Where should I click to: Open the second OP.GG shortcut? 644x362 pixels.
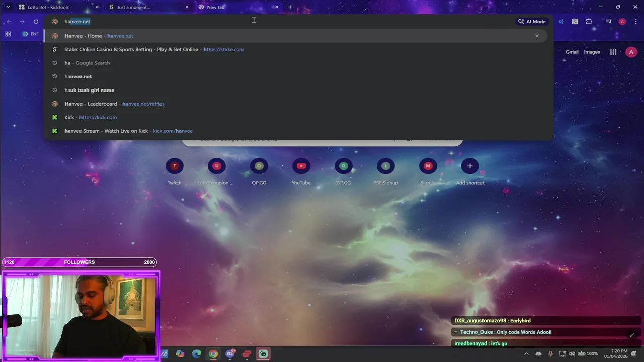pos(344,171)
